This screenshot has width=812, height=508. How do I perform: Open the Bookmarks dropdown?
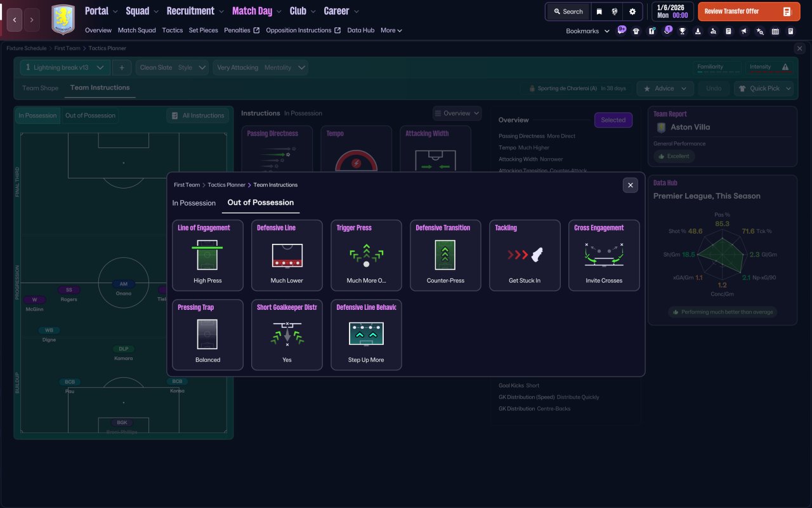coord(587,31)
